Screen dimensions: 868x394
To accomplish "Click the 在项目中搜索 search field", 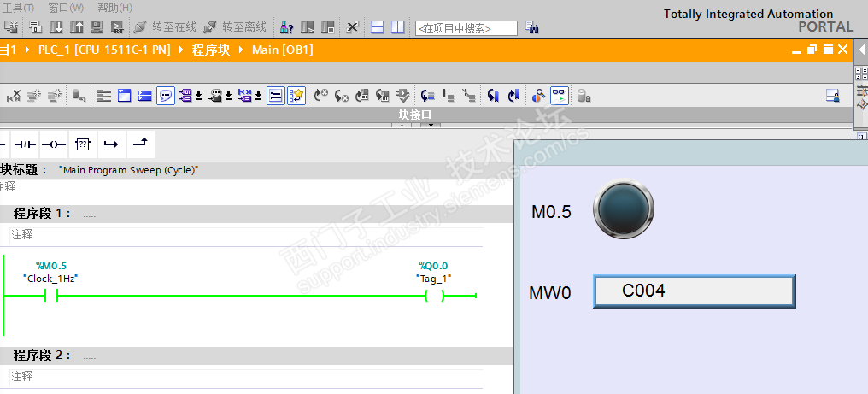I will [x=466, y=28].
